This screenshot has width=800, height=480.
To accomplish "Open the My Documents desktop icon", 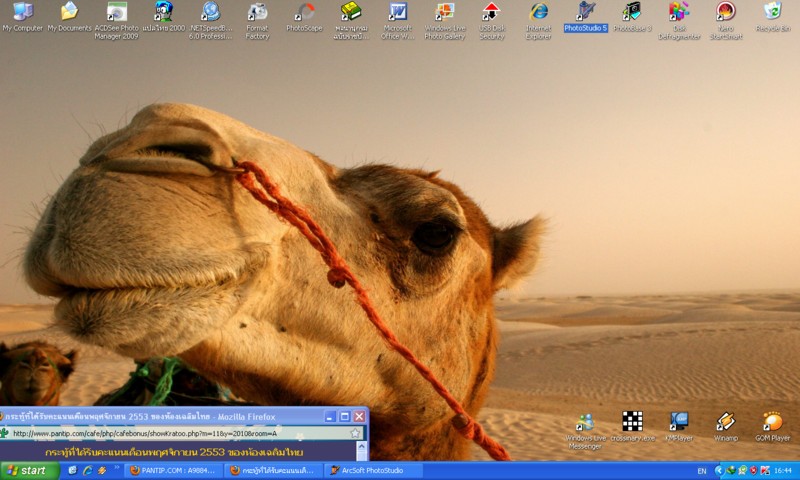I will point(69,17).
